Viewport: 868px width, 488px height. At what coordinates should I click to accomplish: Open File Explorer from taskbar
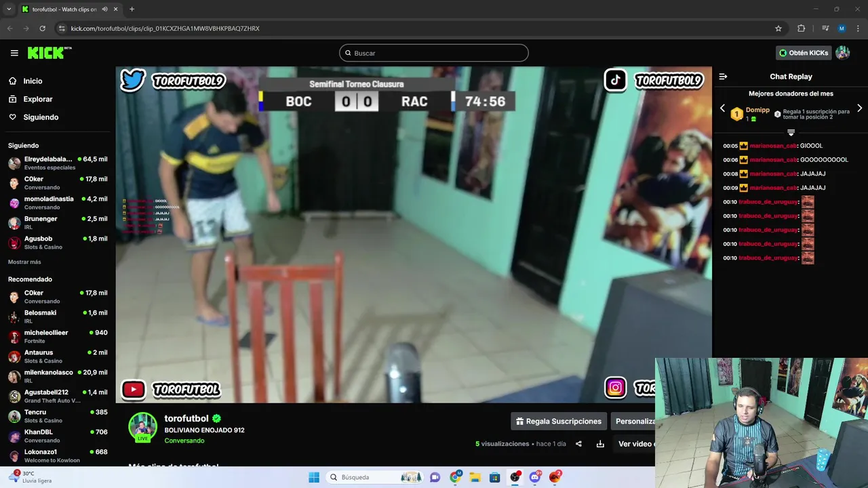[x=475, y=477]
